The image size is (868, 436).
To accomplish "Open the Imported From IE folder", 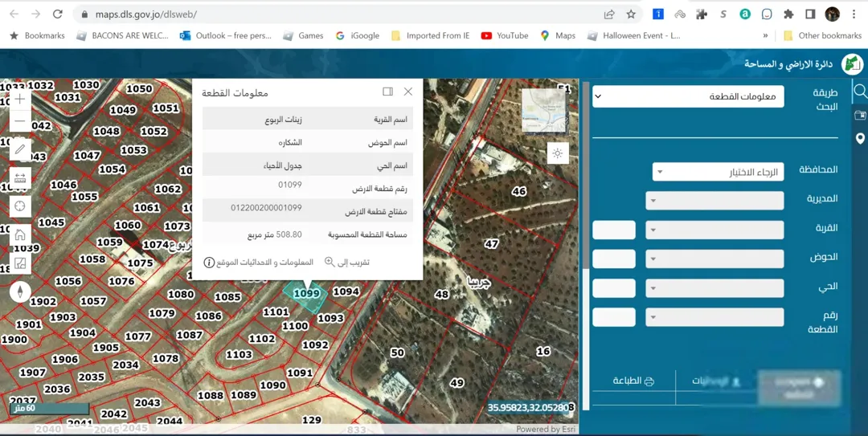I will 430,35.
